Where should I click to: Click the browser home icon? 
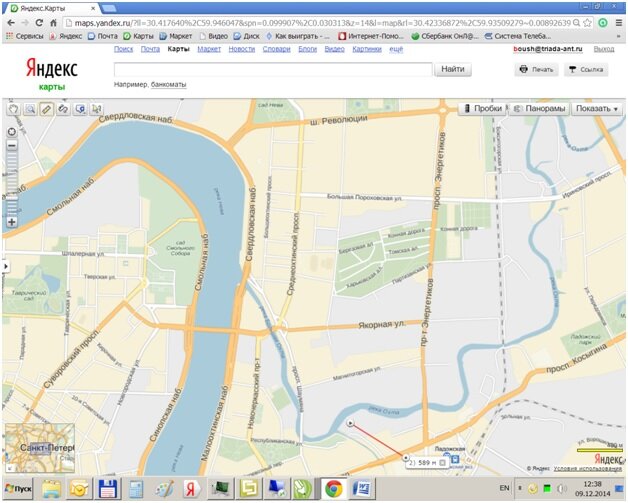click(x=53, y=23)
